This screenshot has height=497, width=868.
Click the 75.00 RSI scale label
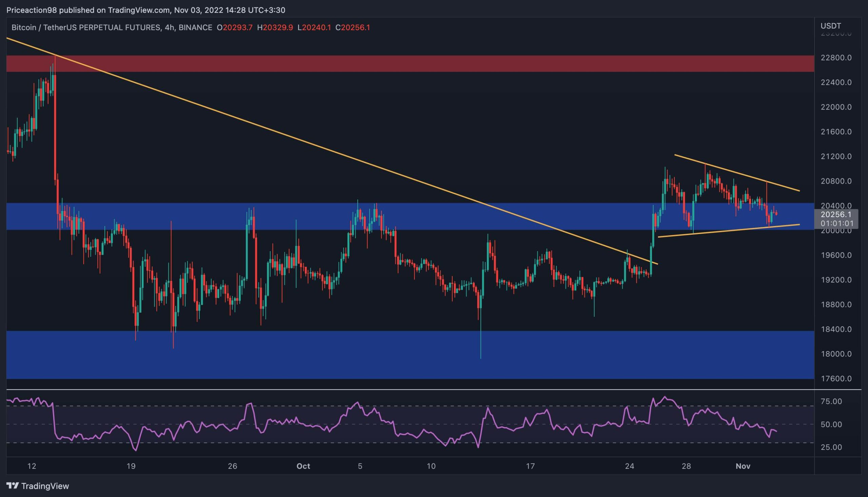(831, 401)
